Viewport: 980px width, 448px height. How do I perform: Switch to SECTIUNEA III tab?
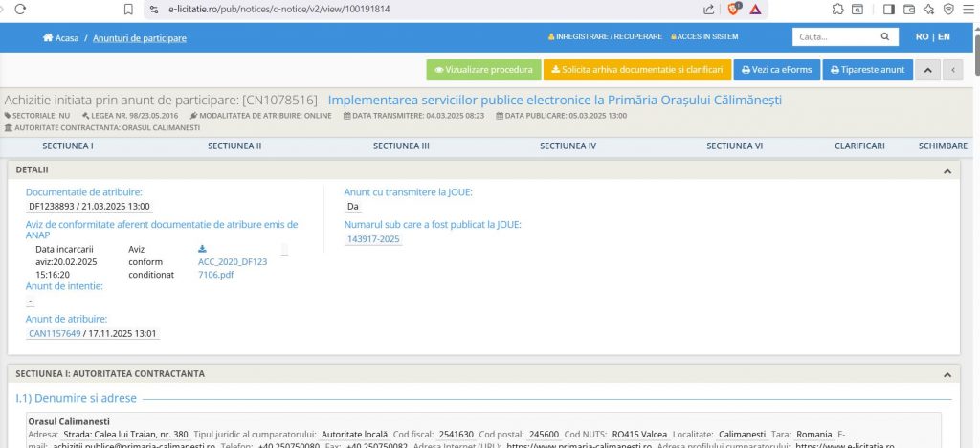click(x=401, y=146)
